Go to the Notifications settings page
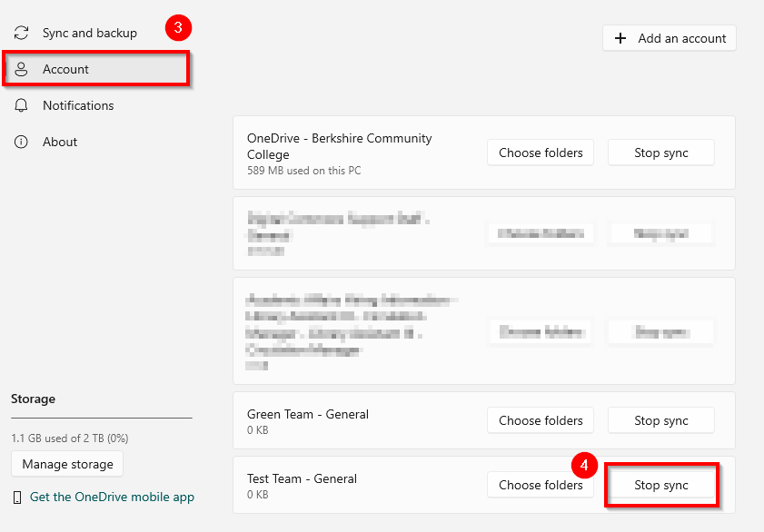This screenshot has height=532, width=764. (x=78, y=105)
